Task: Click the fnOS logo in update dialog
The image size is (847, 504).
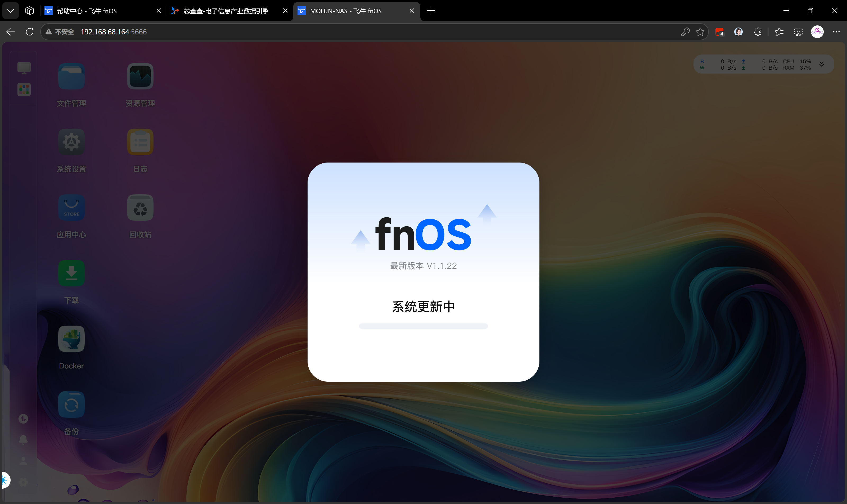Action: (423, 234)
